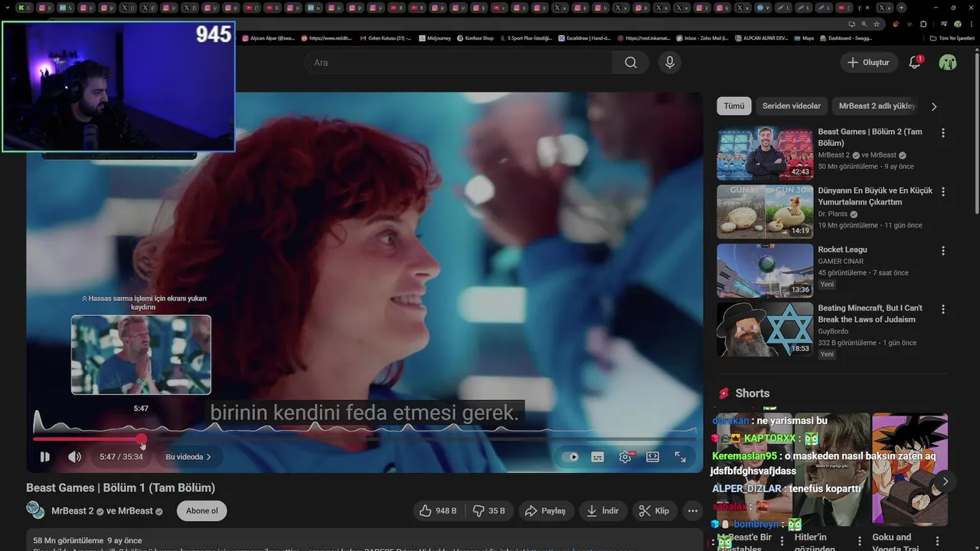The height and width of the screenshot is (551, 980).
Task: Open the Excalidraw bookmark
Action: 584,37
